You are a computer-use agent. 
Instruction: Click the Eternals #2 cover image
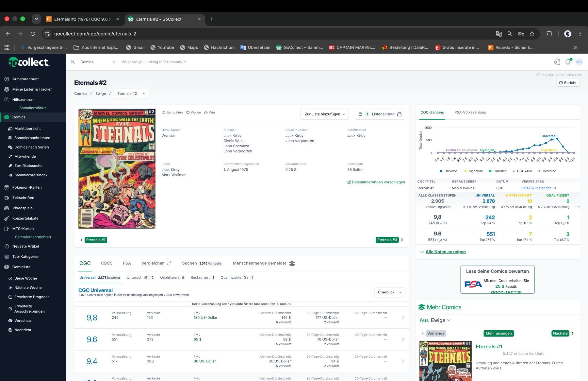117,169
